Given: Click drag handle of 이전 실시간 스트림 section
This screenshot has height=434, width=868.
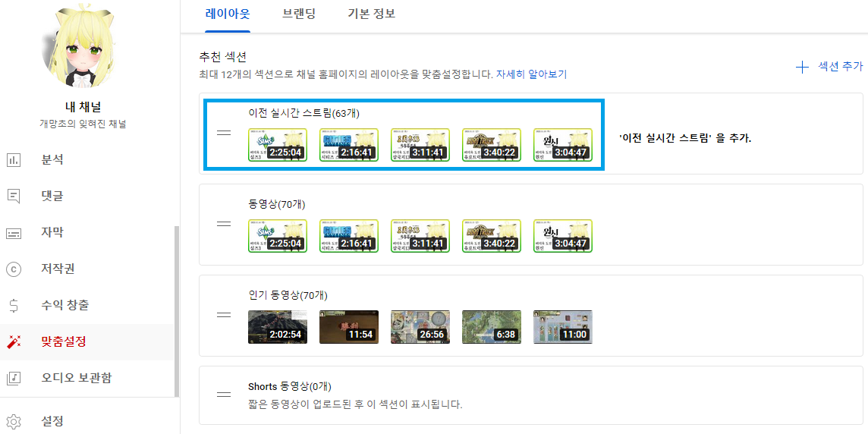Looking at the screenshot, I should (x=224, y=134).
